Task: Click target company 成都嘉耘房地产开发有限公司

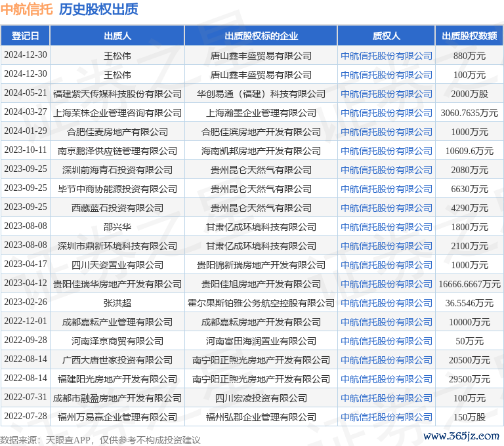Action: pyautogui.click(x=261, y=322)
